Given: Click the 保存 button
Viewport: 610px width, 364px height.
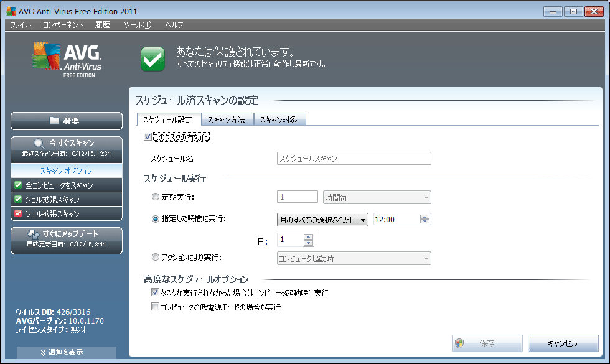Looking at the screenshot, I should (487, 343).
